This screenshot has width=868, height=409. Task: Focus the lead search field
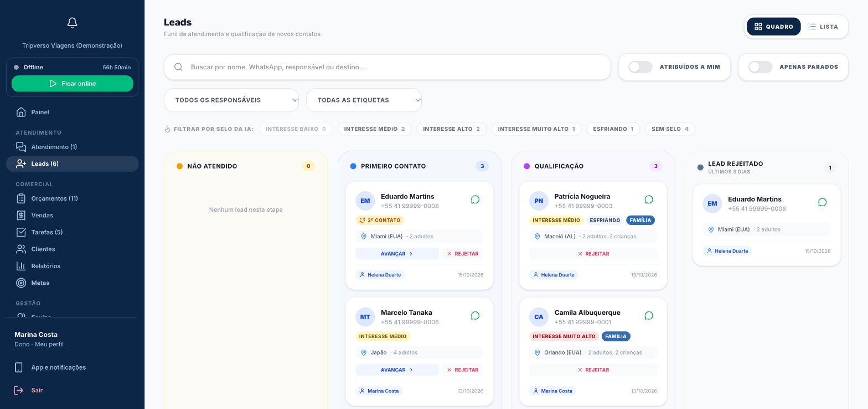pyautogui.click(x=387, y=67)
